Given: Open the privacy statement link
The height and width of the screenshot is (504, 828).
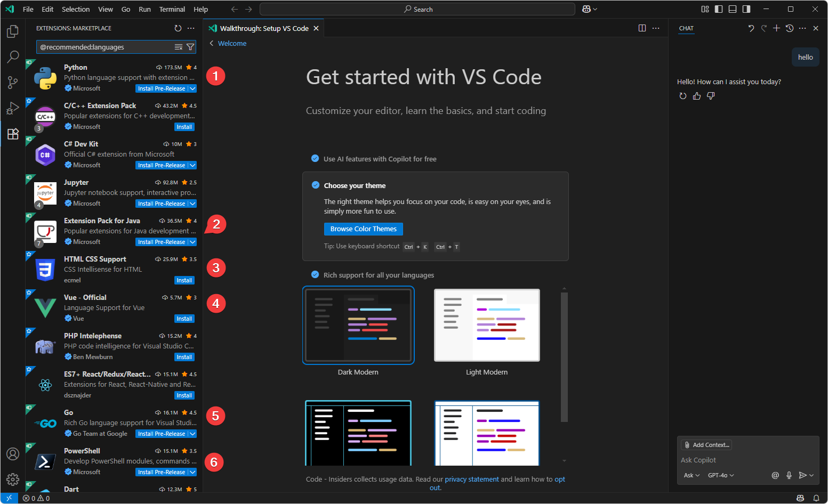Looking at the screenshot, I should 472,479.
